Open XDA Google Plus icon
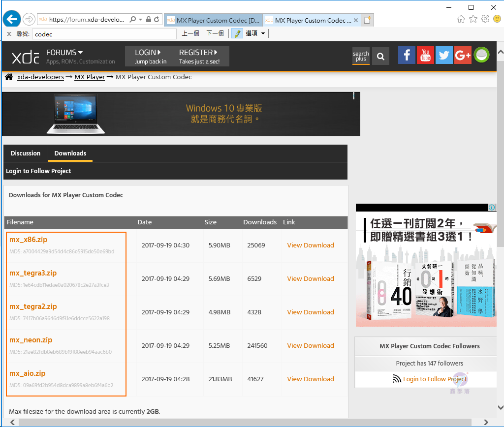The image size is (504, 427). click(463, 55)
